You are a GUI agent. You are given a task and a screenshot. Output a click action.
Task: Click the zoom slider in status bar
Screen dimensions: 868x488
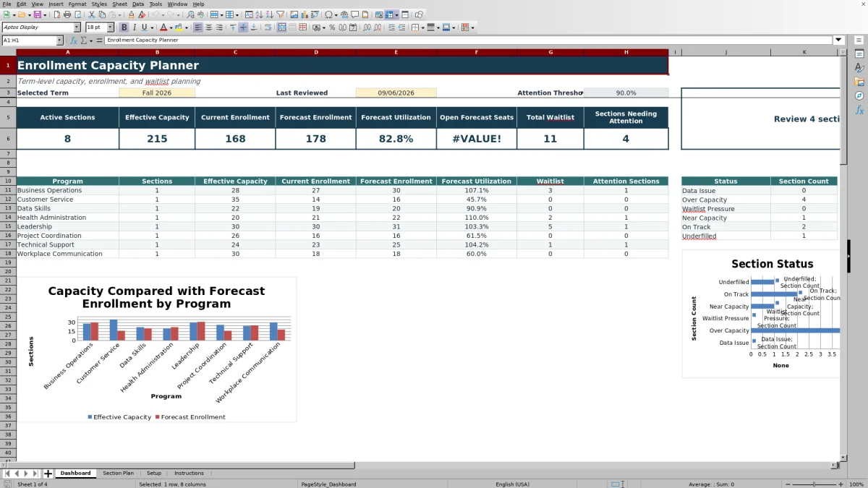(x=814, y=484)
